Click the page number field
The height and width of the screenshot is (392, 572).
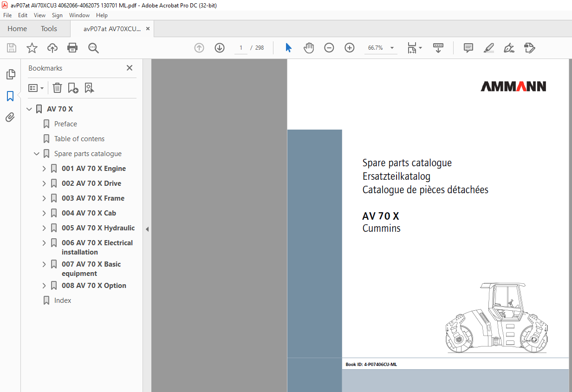pyautogui.click(x=240, y=48)
